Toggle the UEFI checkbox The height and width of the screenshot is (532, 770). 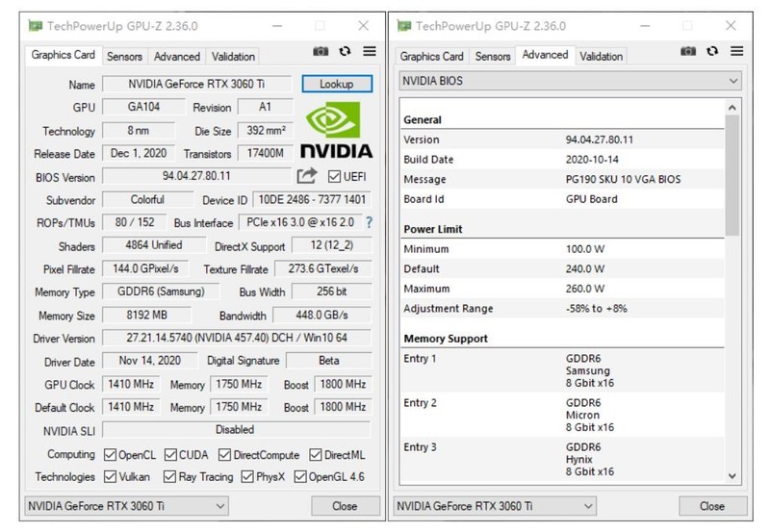coord(334,176)
